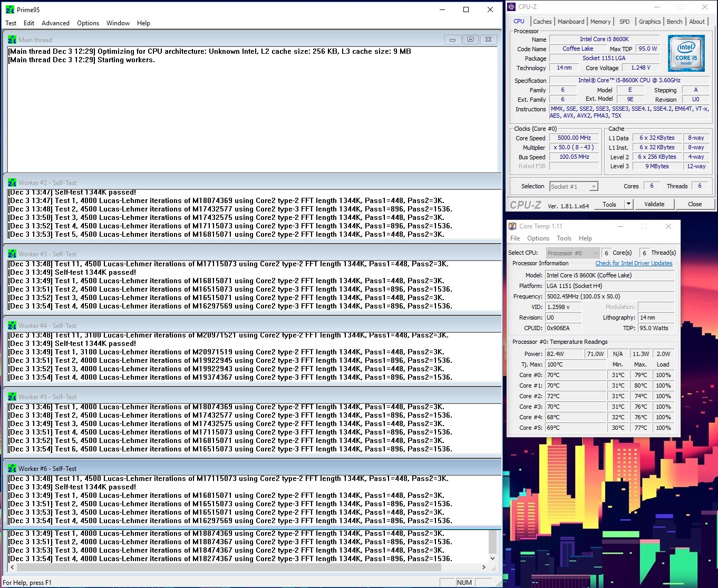Click the Tools button in CPU-Z
The image size is (718, 588).
[x=609, y=204]
